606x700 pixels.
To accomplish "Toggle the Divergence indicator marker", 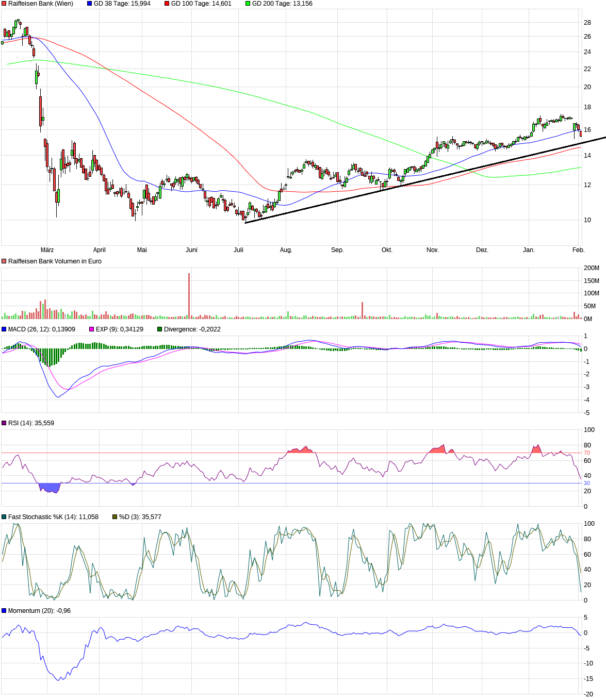I will [158, 328].
